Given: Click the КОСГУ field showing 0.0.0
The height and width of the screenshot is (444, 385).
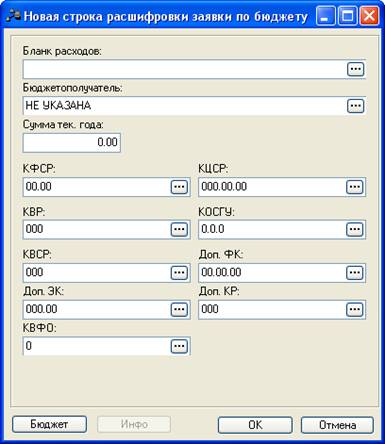Looking at the screenshot, I should pos(272,229).
